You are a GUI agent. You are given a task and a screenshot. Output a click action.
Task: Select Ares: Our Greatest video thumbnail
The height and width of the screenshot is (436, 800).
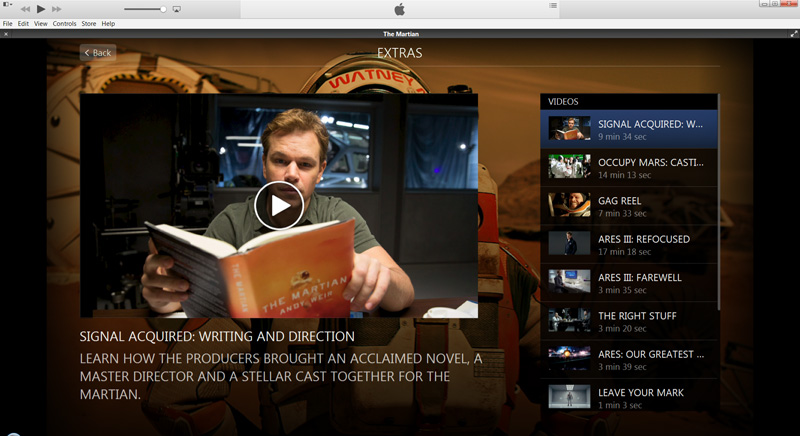(x=569, y=358)
